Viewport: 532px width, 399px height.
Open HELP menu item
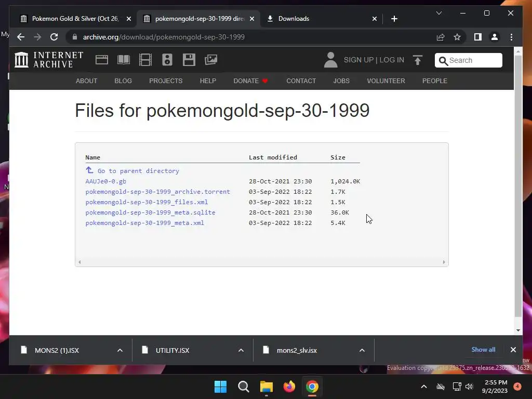coord(208,81)
